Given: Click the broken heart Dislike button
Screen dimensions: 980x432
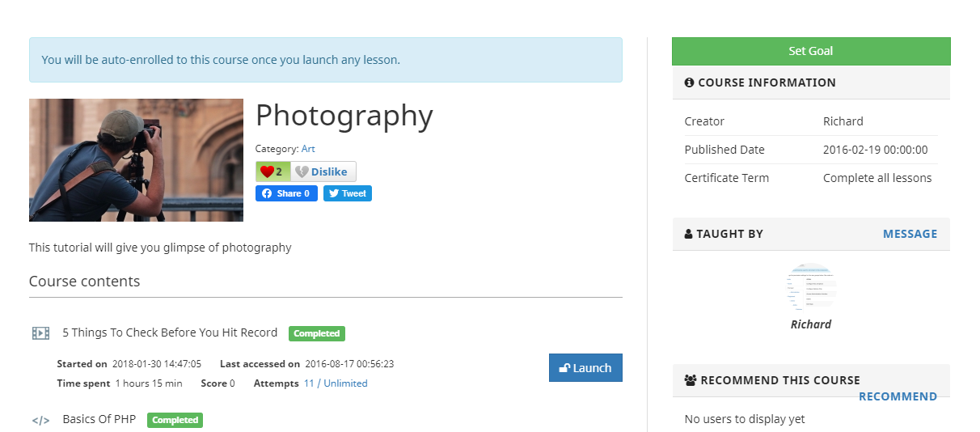Looking at the screenshot, I should point(322,172).
